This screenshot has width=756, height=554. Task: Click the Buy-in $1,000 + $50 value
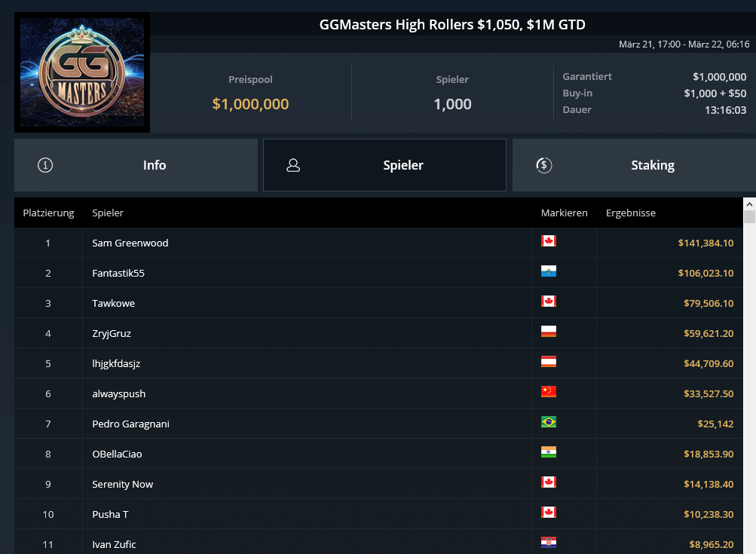(x=715, y=93)
